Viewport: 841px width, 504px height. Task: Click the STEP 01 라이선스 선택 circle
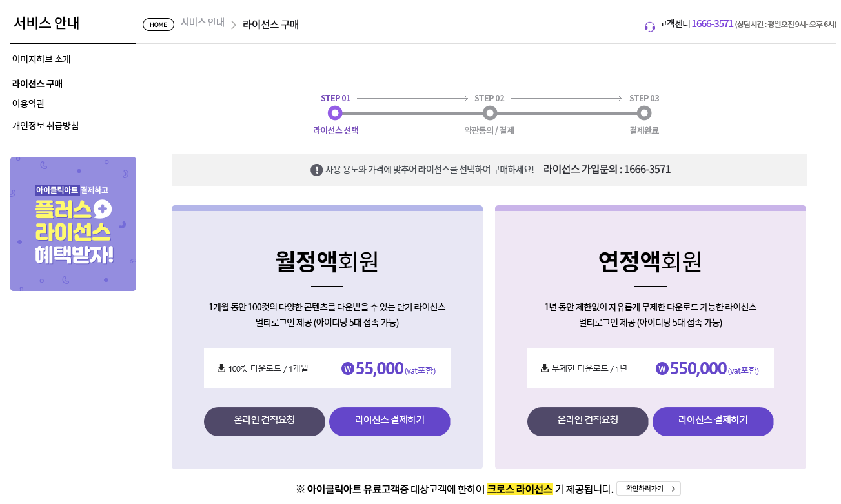(334, 113)
